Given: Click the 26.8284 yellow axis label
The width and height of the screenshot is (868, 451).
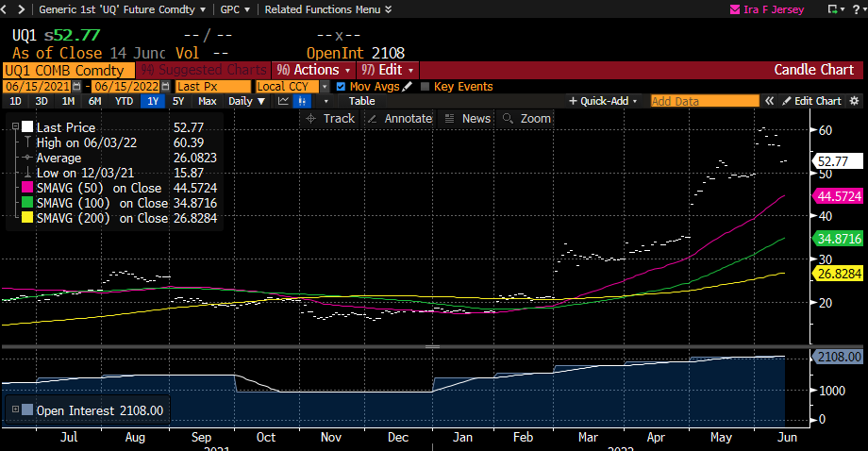Looking at the screenshot, I should 837,274.
